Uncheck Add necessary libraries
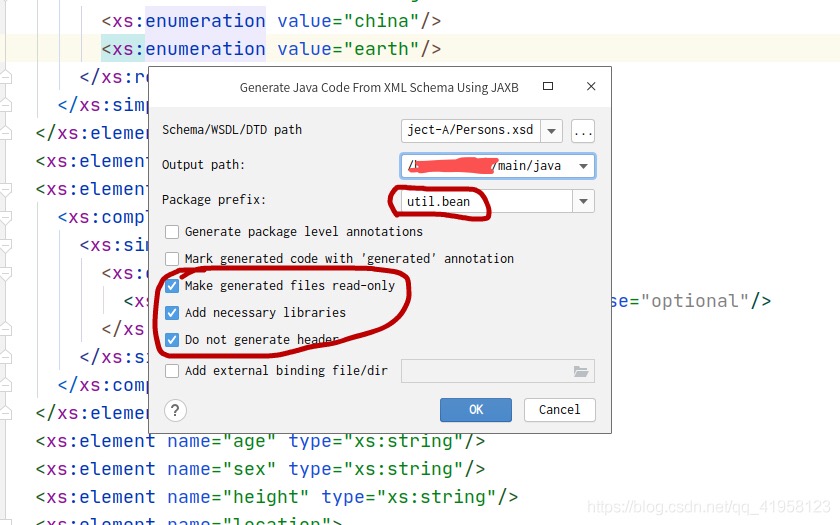 click(171, 313)
